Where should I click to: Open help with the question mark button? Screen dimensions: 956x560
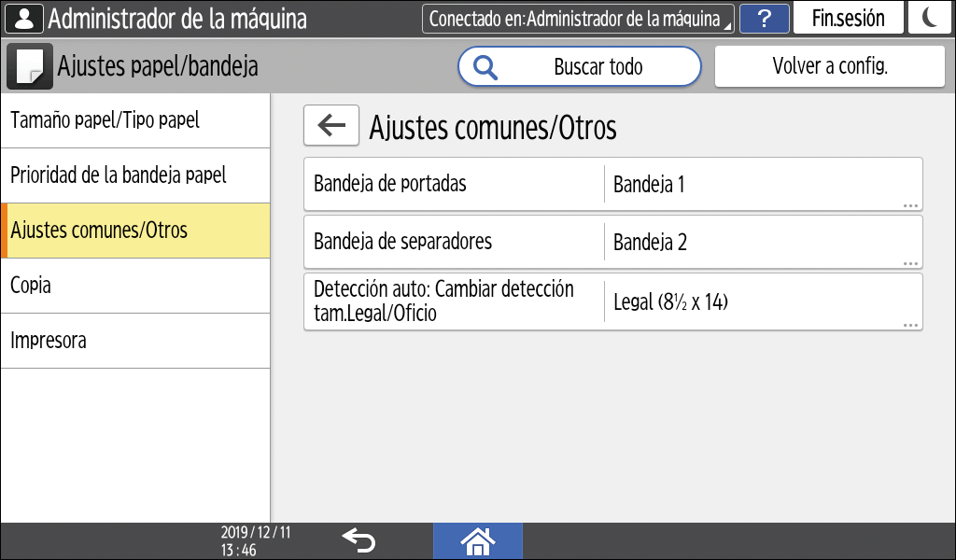pos(765,19)
